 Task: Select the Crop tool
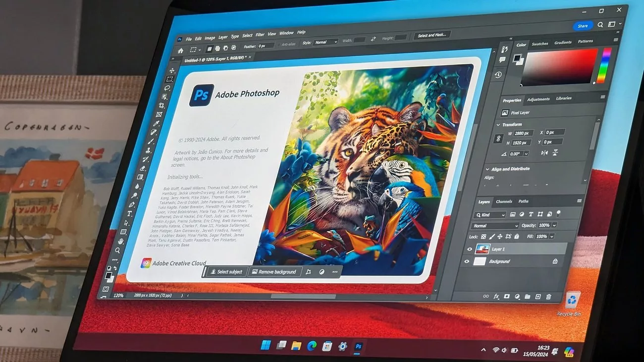[x=161, y=106]
